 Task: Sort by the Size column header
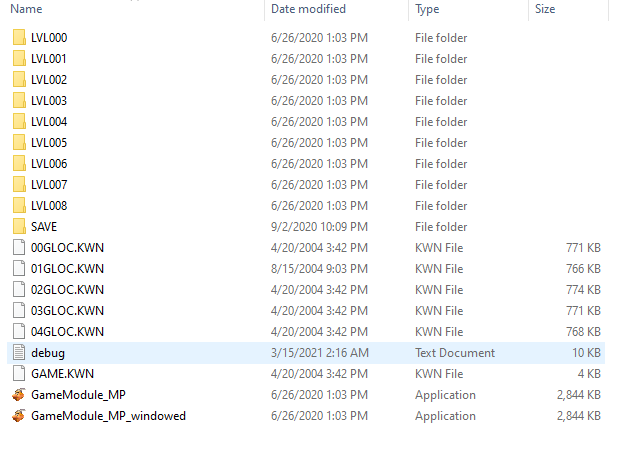tap(545, 9)
